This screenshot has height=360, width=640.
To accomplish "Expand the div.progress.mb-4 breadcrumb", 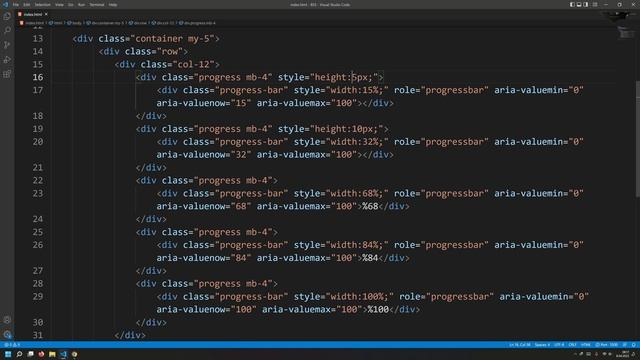I will [x=198, y=23].
